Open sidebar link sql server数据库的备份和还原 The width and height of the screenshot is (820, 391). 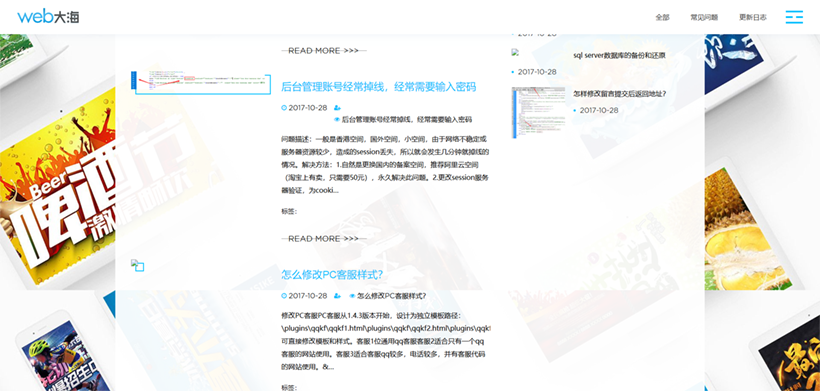[x=619, y=55]
